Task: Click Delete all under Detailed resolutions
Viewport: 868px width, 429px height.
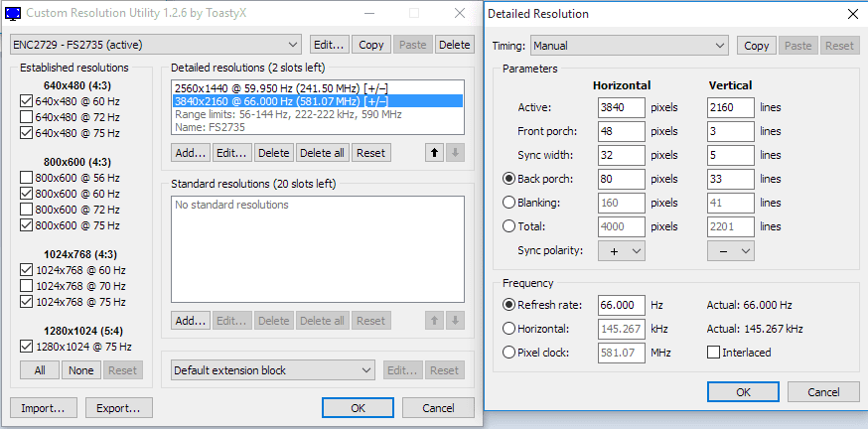Action: (x=323, y=153)
